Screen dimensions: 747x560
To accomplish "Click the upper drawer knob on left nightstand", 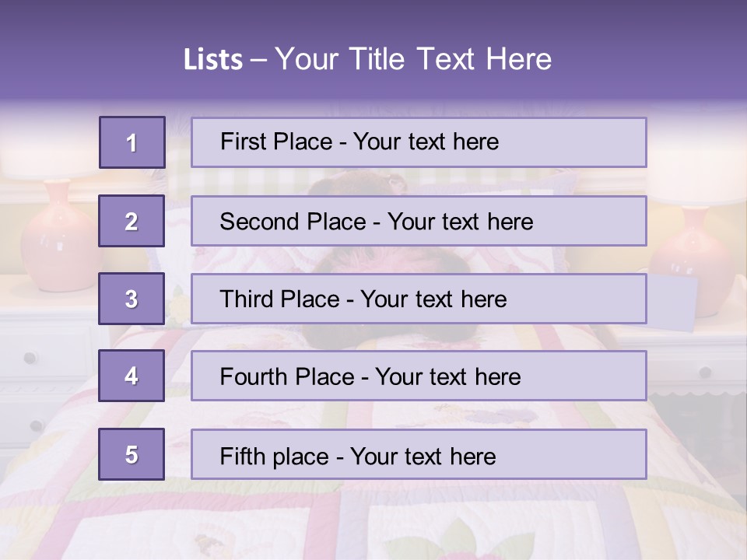I will point(30,357).
